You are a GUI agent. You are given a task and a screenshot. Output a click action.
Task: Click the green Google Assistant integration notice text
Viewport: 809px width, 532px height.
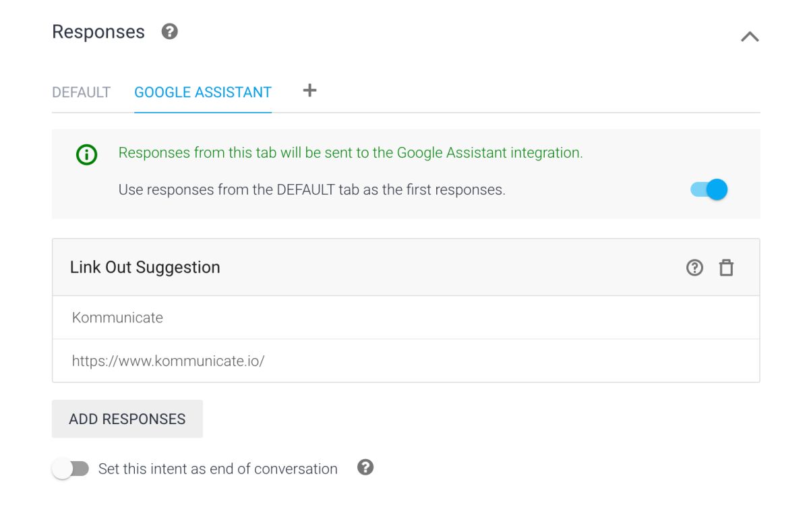tap(350, 153)
